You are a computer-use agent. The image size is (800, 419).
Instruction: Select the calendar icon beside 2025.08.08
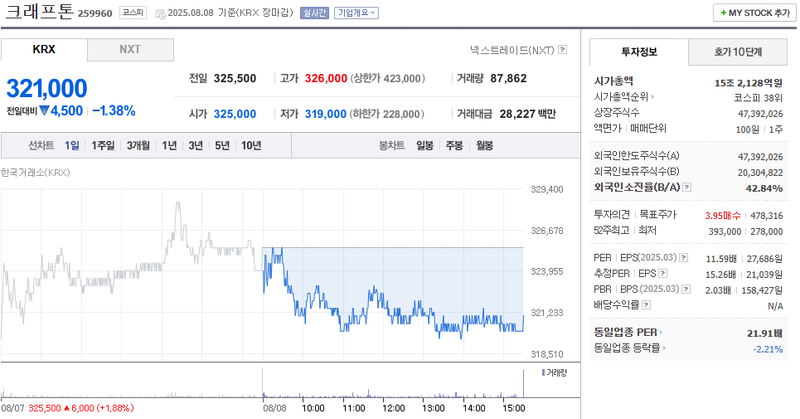[x=160, y=13]
